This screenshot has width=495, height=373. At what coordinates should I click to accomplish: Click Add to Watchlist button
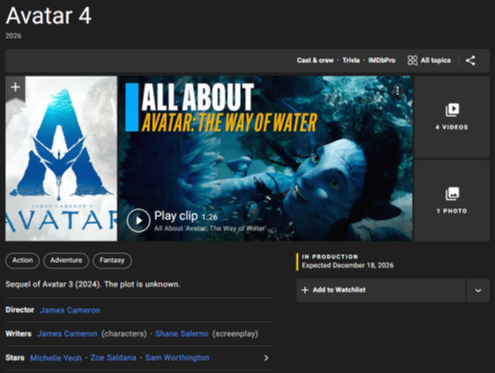pyautogui.click(x=381, y=290)
